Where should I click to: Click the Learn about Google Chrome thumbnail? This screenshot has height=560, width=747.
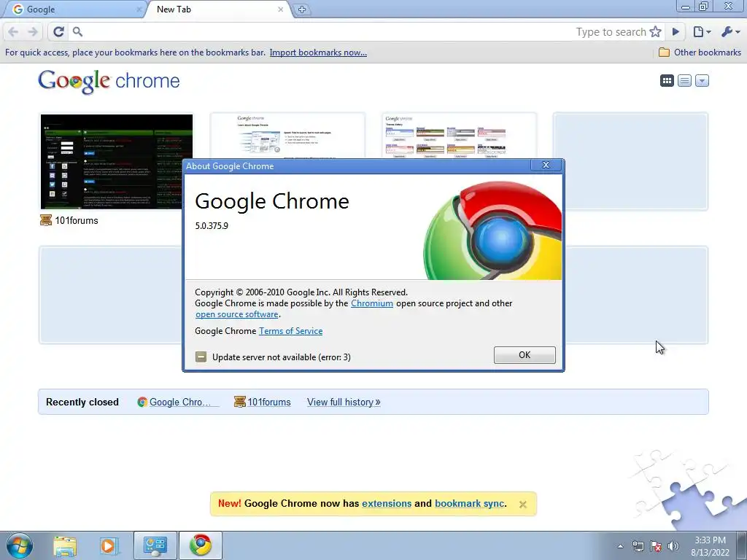click(x=287, y=136)
